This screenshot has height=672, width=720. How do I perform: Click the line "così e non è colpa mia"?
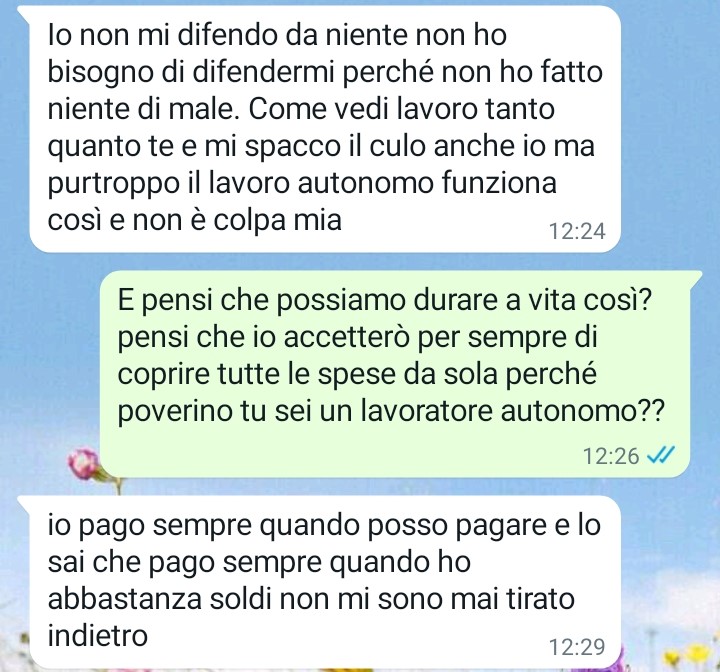click(x=195, y=220)
